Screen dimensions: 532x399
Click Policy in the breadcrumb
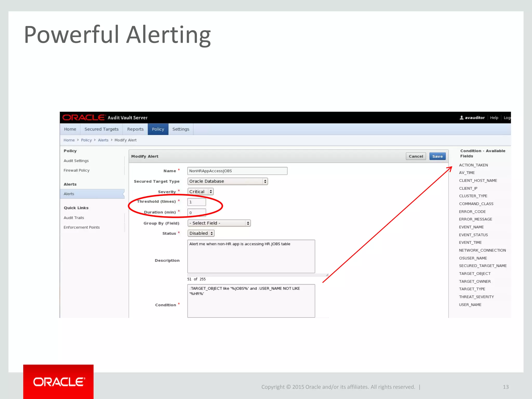pos(86,140)
